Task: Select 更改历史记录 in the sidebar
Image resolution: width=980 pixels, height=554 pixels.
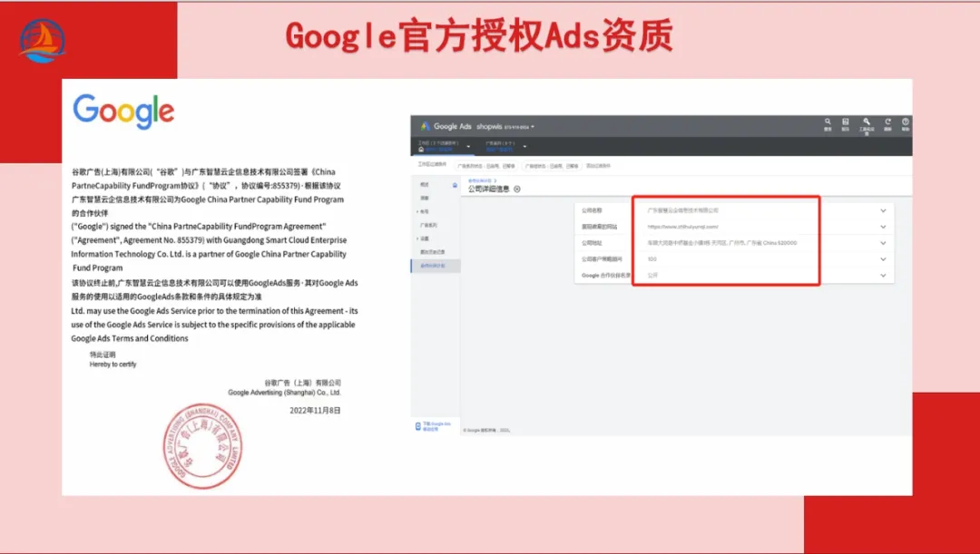Action: 433,252
